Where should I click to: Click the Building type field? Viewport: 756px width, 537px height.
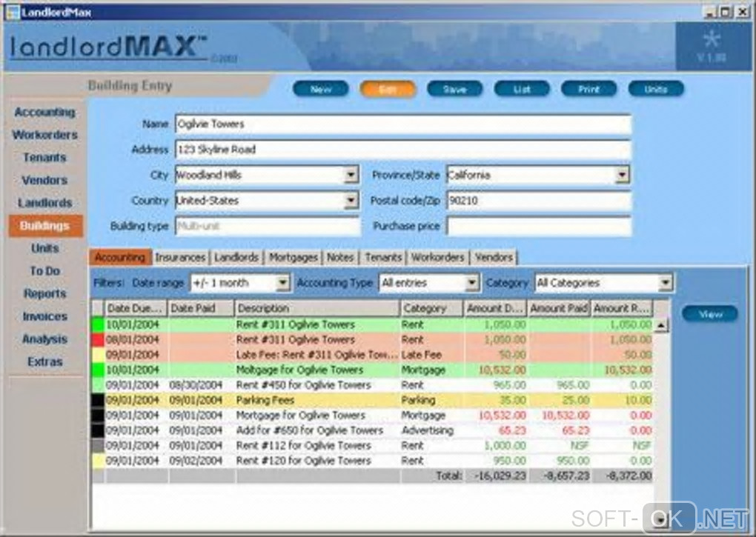point(268,227)
